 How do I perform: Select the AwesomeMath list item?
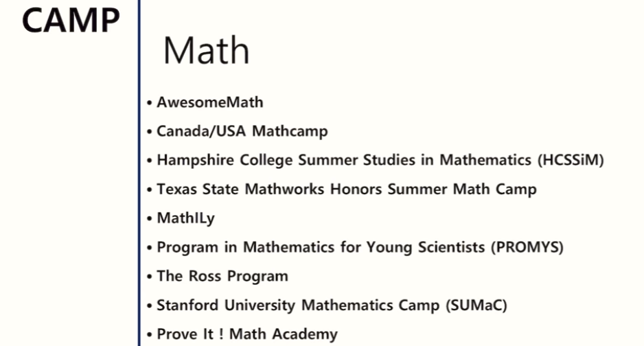(210, 102)
